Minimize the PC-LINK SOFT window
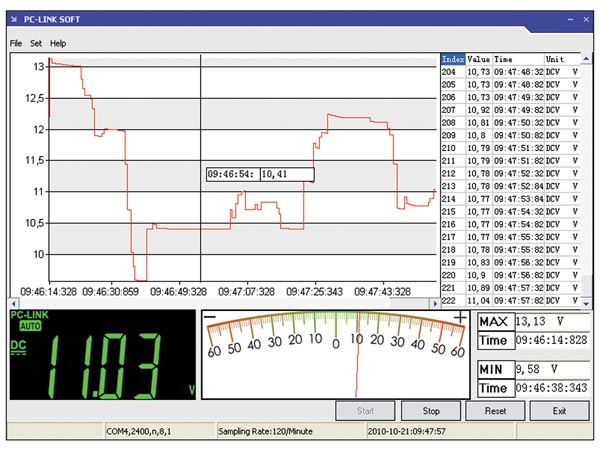Viewport: 600px width, 450px height. click(x=571, y=19)
